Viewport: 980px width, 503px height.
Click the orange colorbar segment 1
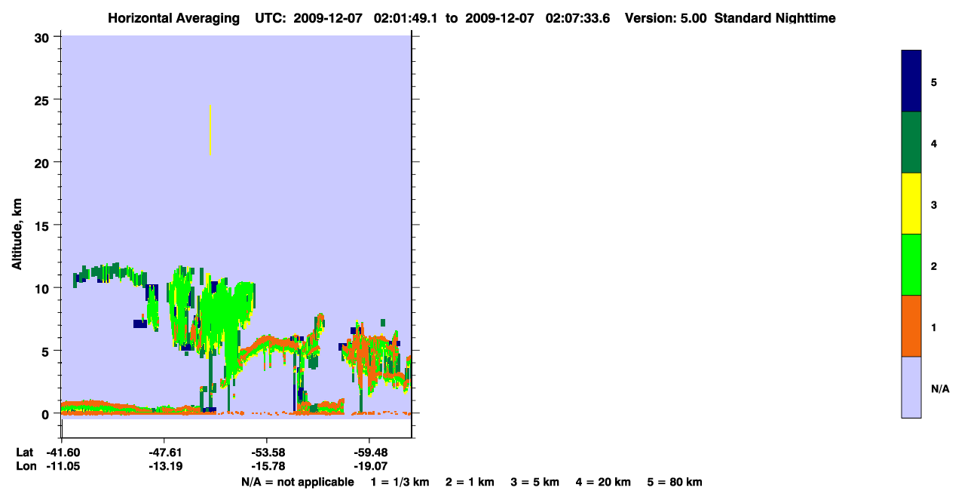pos(911,326)
